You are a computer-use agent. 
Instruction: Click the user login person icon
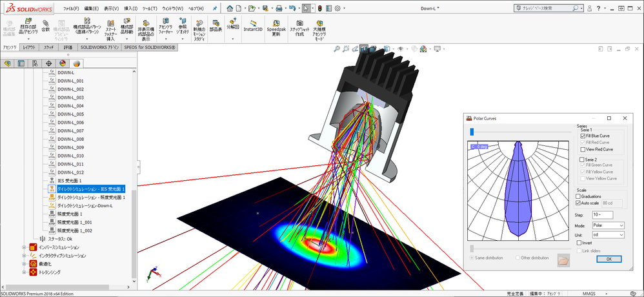click(x=590, y=8)
